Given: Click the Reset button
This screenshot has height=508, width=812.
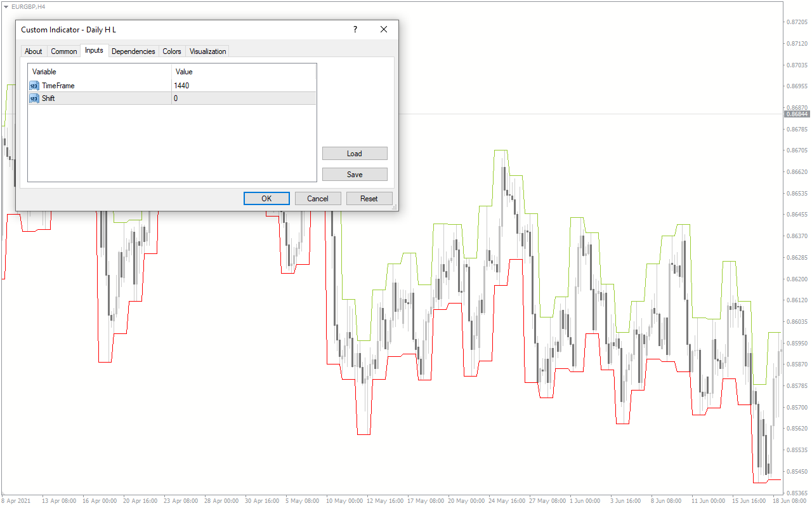Looking at the screenshot, I should point(369,199).
